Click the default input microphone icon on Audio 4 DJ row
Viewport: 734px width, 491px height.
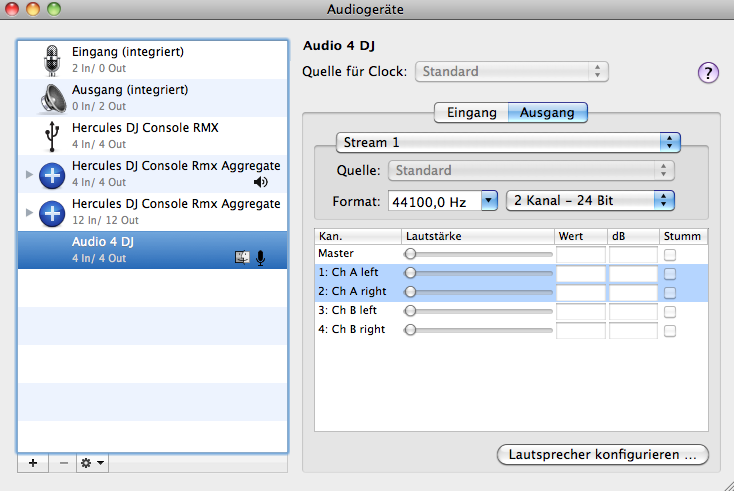261,257
